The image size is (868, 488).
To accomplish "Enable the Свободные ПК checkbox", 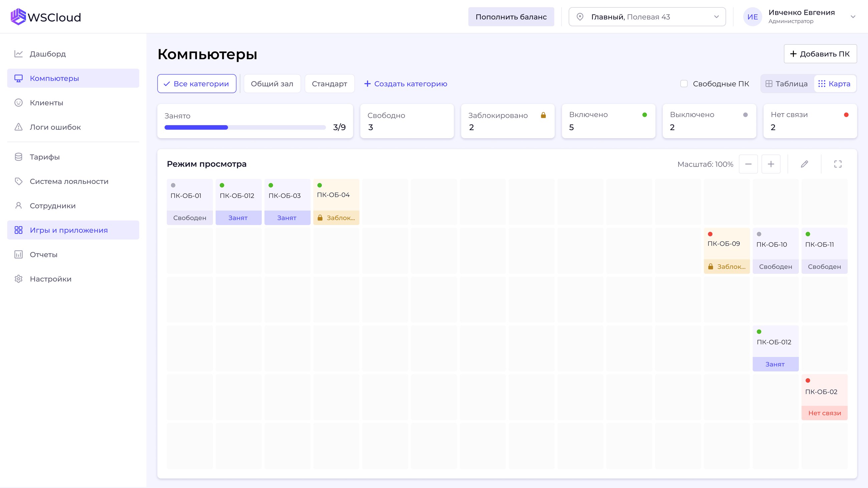I will click(684, 83).
